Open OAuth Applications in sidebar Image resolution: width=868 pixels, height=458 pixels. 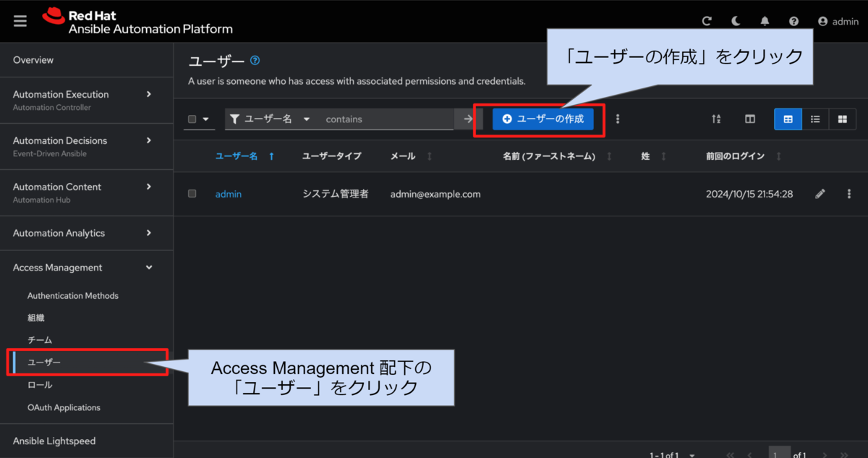tap(64, 407)
